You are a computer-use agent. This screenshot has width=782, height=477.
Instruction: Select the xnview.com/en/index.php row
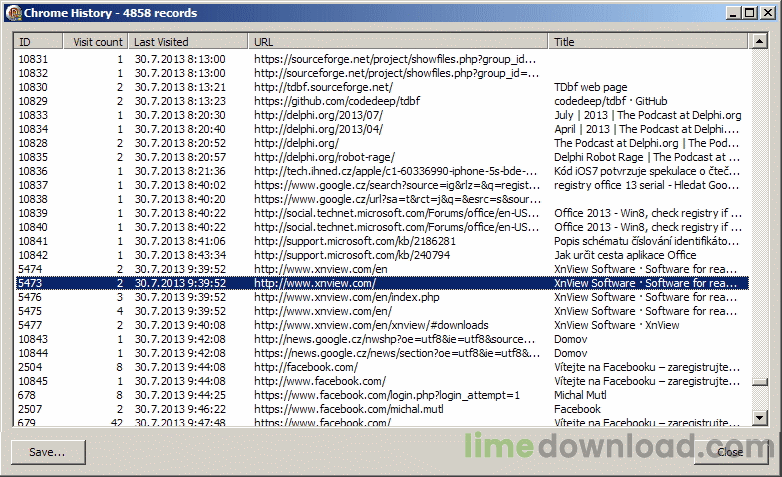[x=382, y=297]
